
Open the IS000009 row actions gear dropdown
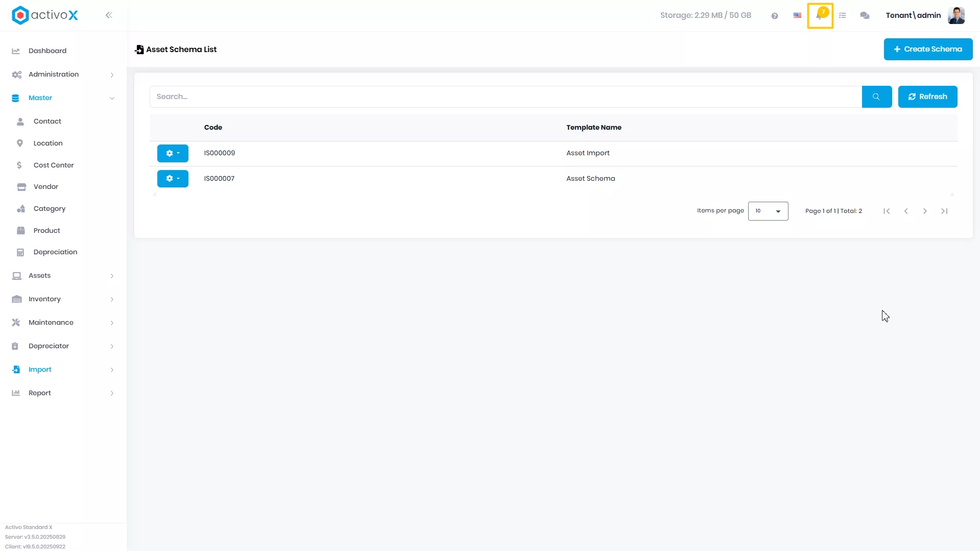click(173, 153)
